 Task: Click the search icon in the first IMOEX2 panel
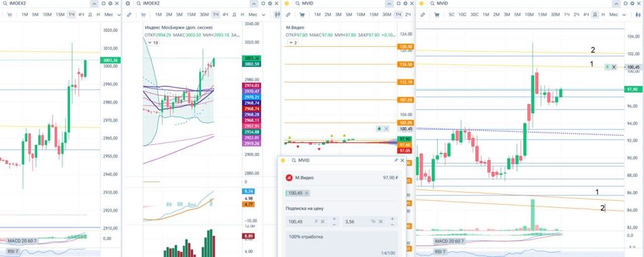tap(4, 4)
